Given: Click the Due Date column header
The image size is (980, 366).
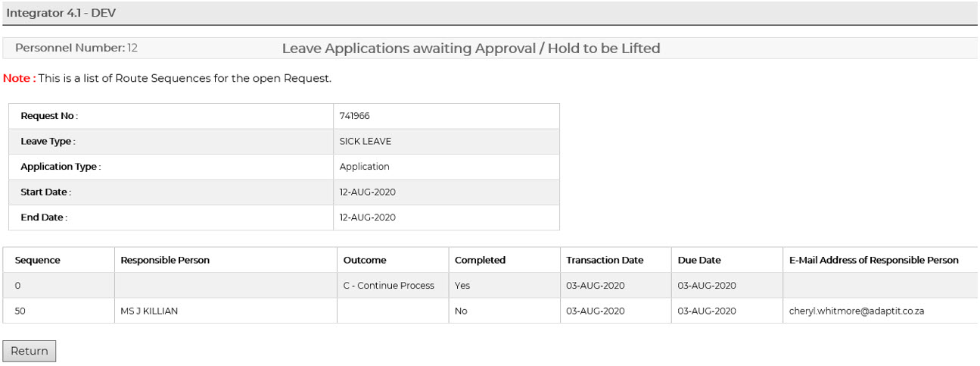Looking at the screenshot, I should click(x=699, y=260).
